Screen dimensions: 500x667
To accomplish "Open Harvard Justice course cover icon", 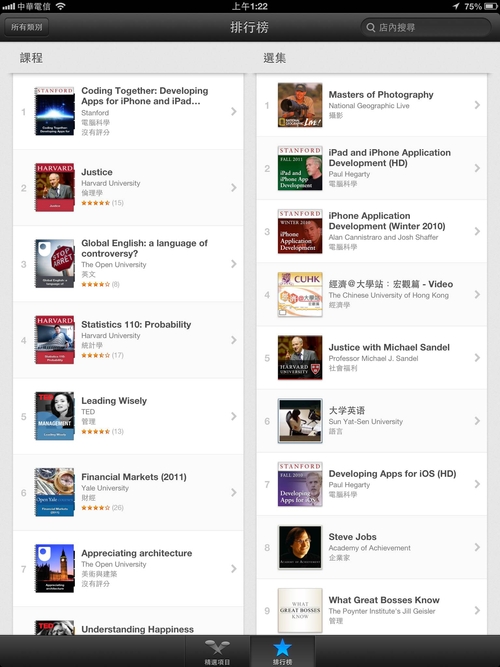I will click(x=55, y=188).
